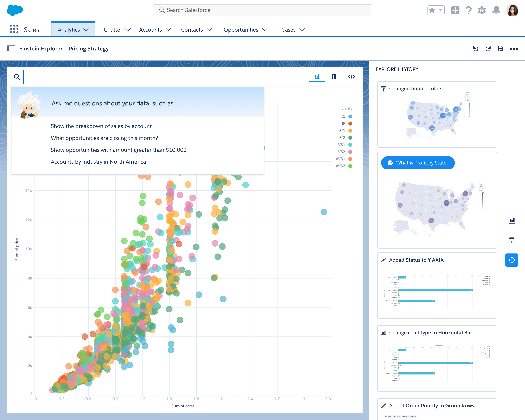Click the 'Sum of price' axis label

(x=17, y=249)
